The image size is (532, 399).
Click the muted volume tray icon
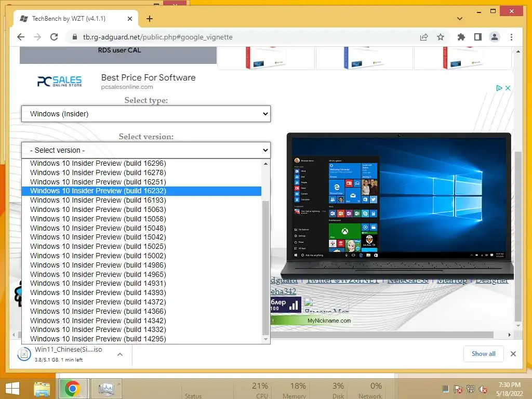(x=483, y=389)
